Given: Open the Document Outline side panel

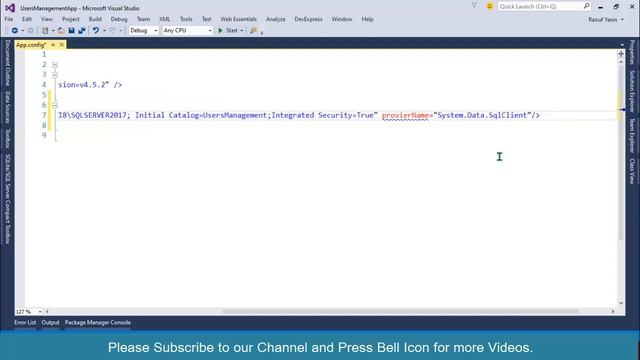Looking at the screenshot, I should pyautogui.click(x=7, y=63).
